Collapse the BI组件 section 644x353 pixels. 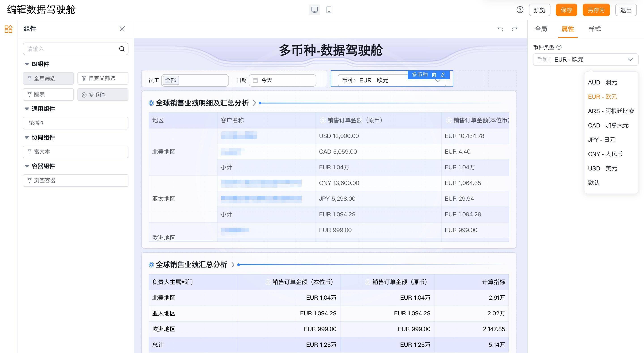click(27, 64)
